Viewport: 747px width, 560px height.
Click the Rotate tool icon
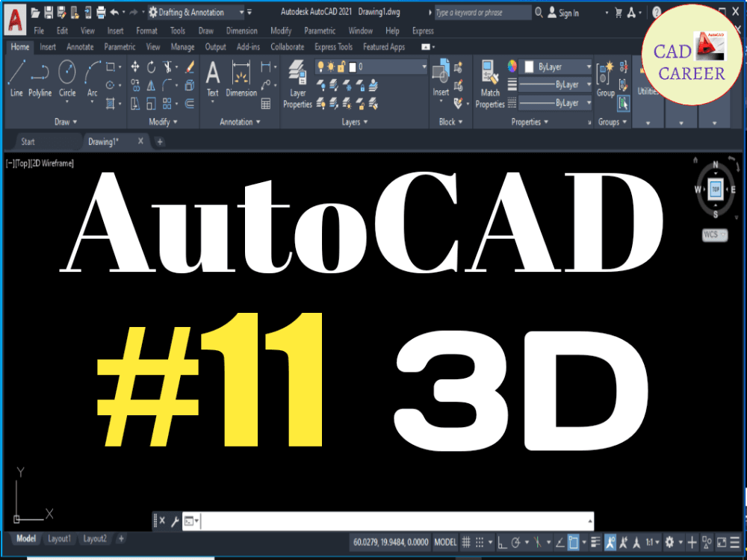point(151,67)
